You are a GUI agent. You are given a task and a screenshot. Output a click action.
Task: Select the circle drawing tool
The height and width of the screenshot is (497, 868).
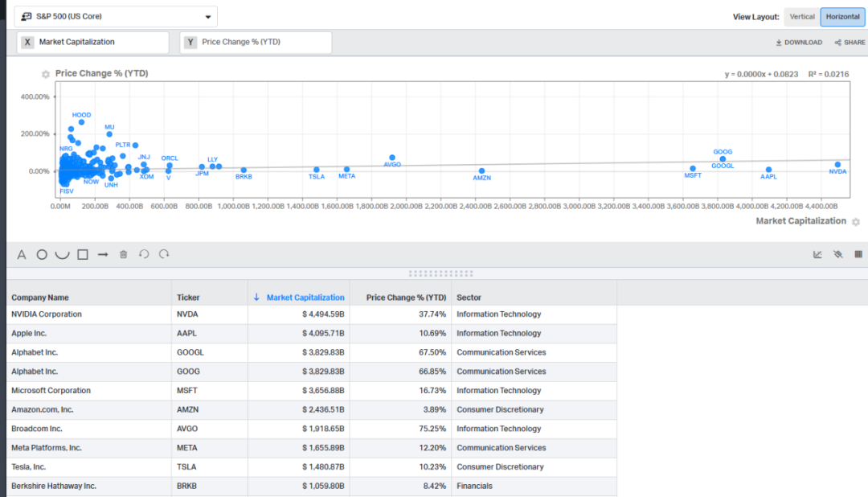click(x=42, y=255)
